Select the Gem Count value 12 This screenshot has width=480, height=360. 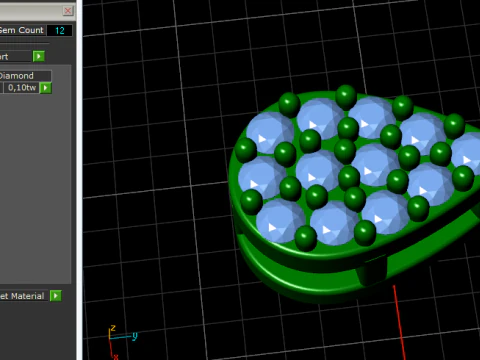pos(59,31)
